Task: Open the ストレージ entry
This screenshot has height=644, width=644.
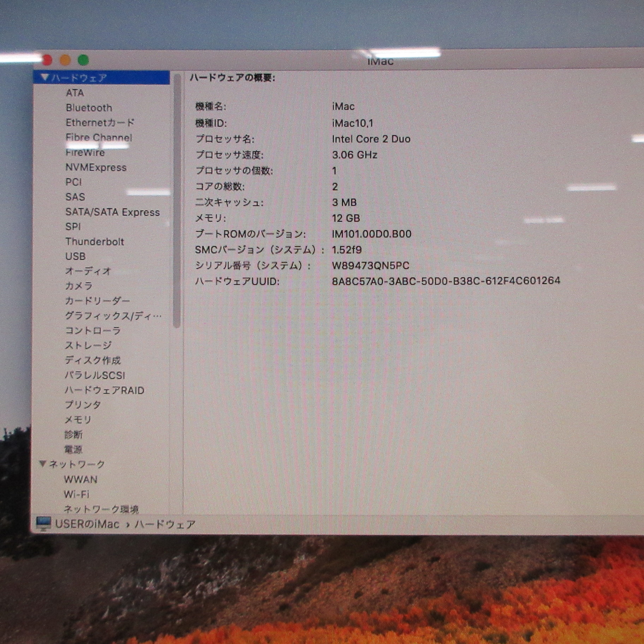Action: (88, 345)
